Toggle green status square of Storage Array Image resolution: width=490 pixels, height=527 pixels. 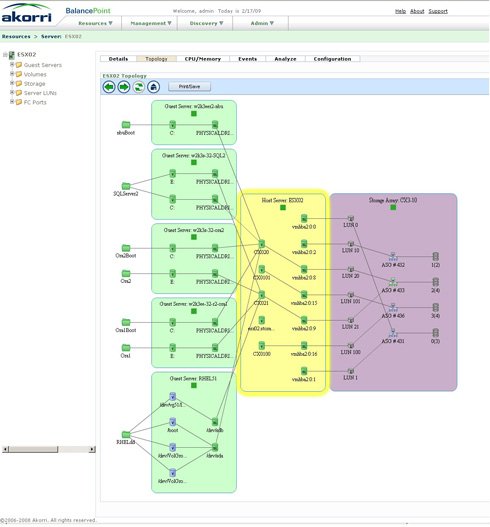point(393,207)
